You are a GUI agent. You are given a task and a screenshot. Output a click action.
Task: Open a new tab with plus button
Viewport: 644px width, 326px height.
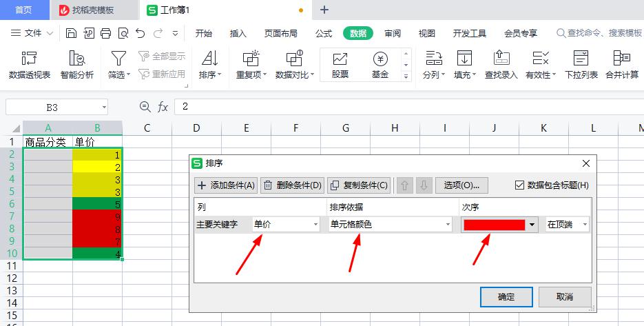point(324,10)
